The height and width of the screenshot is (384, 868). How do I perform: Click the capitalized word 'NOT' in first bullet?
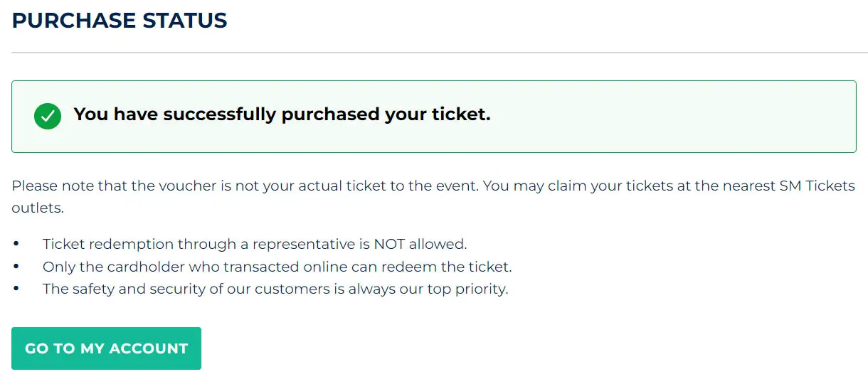(390, 244)
